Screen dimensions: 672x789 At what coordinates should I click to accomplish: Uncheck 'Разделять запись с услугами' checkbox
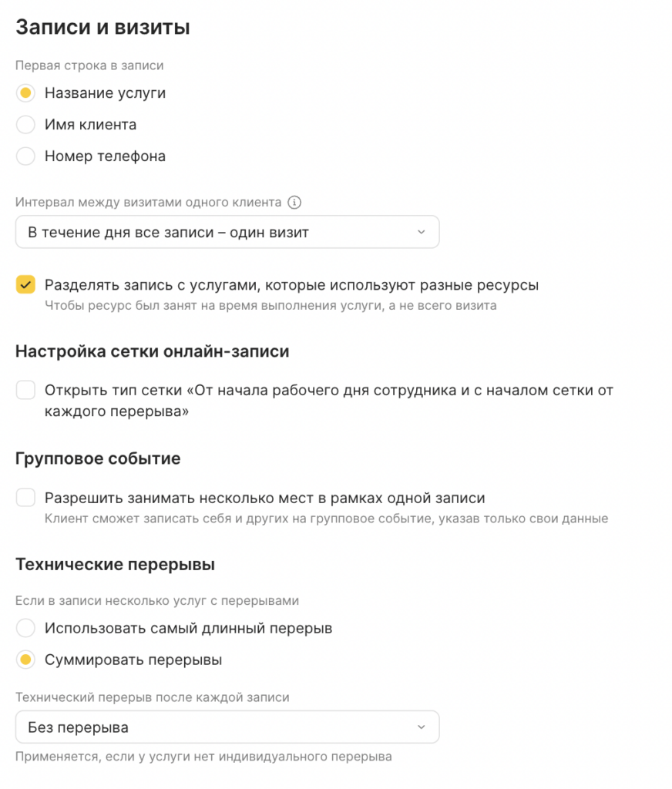[x=26, y=285]
